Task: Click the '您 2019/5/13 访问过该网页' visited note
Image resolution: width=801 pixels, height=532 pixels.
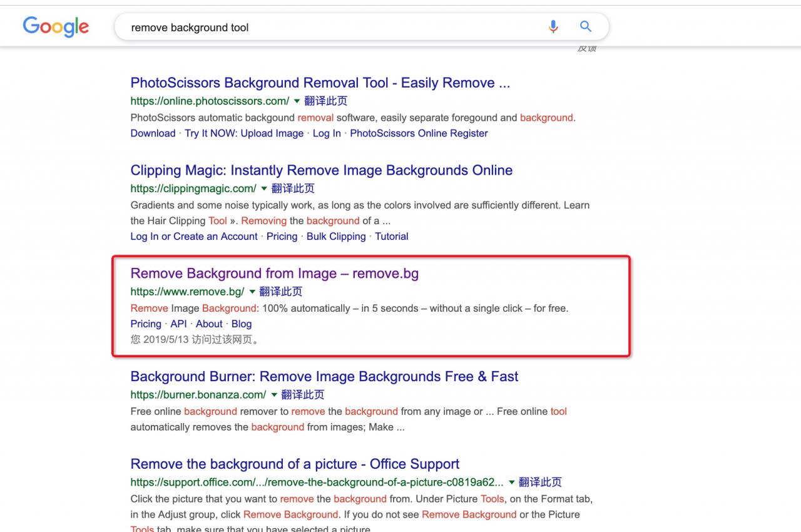Action: tap(195, 340)
